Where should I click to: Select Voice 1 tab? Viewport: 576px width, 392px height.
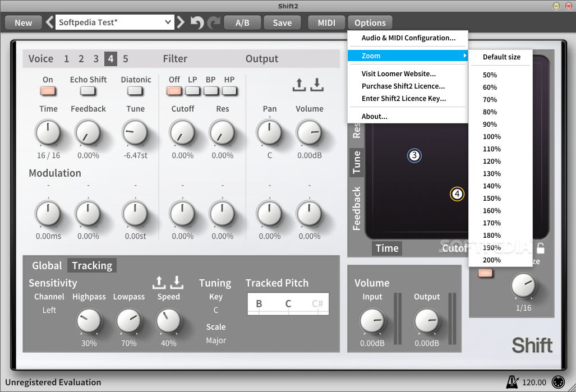click(67, 59)
